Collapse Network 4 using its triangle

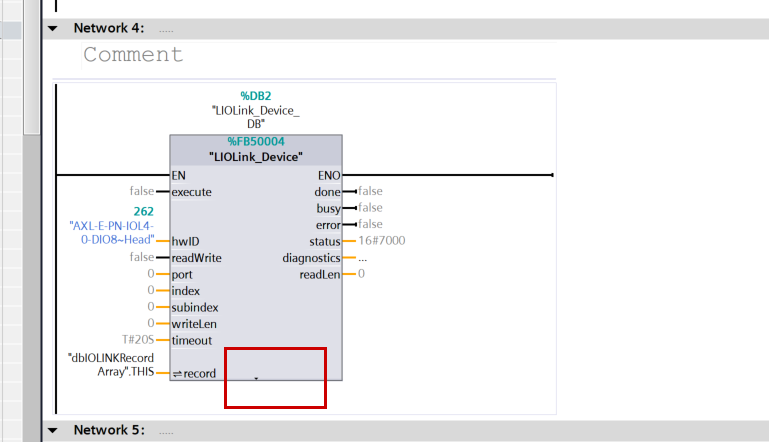[53, 29]
